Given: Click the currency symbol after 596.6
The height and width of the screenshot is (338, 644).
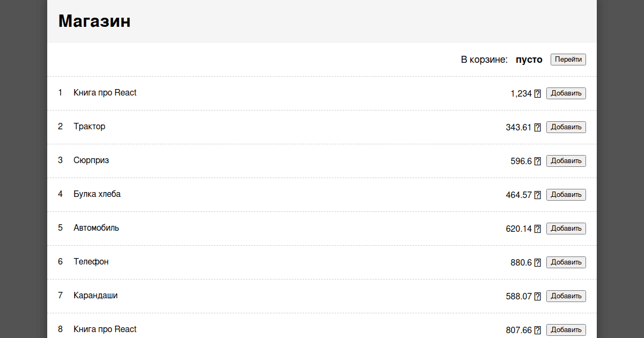Looking at the screenshot, I should pos(538,161).
